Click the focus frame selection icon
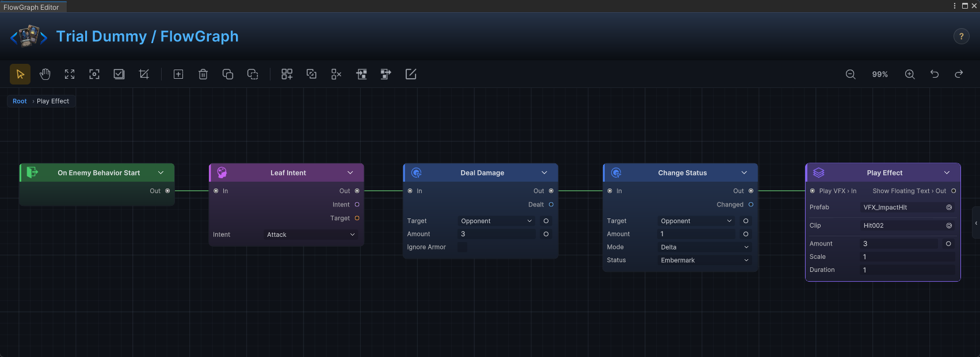This screenshot has height=357, width=980. point(94,74)
